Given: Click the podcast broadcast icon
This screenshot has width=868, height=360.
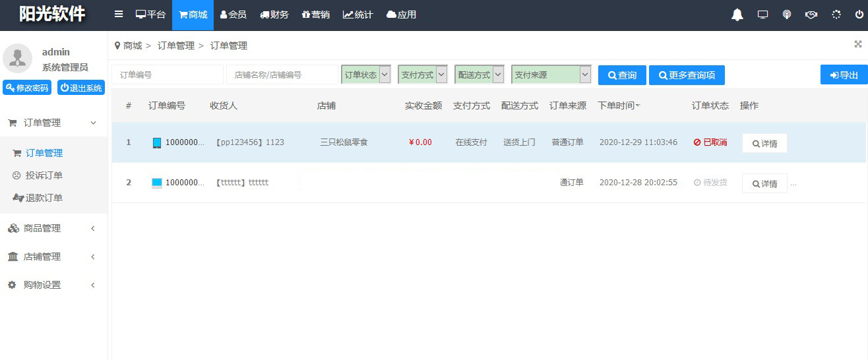Looking at the screenshot, I should click(x=787, y=15).
